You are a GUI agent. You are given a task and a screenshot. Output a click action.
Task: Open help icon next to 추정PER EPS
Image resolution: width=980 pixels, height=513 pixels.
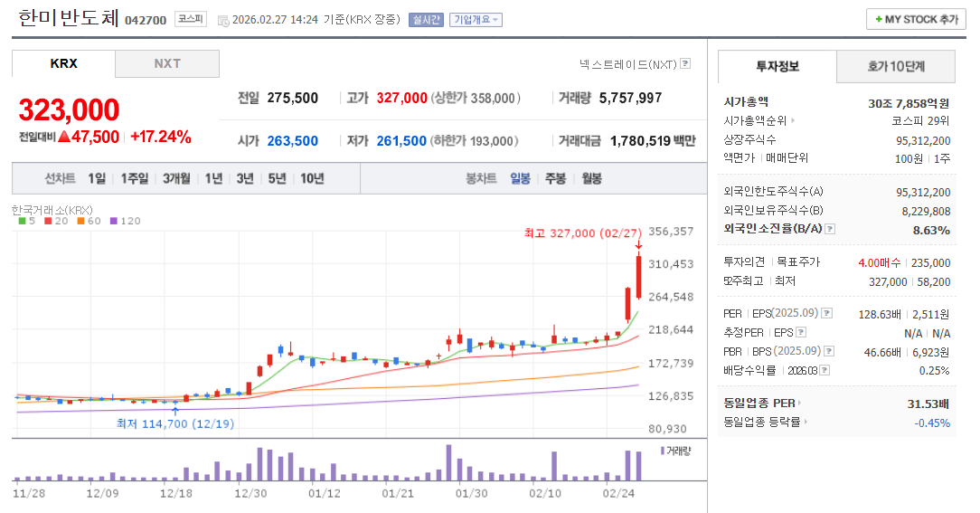801,333
